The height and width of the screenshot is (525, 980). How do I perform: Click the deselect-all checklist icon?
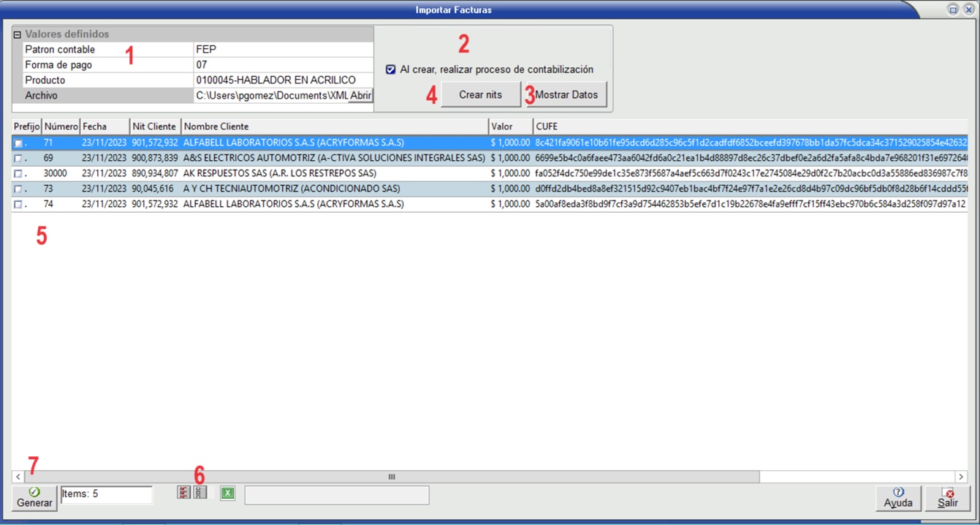pos(200,493)
